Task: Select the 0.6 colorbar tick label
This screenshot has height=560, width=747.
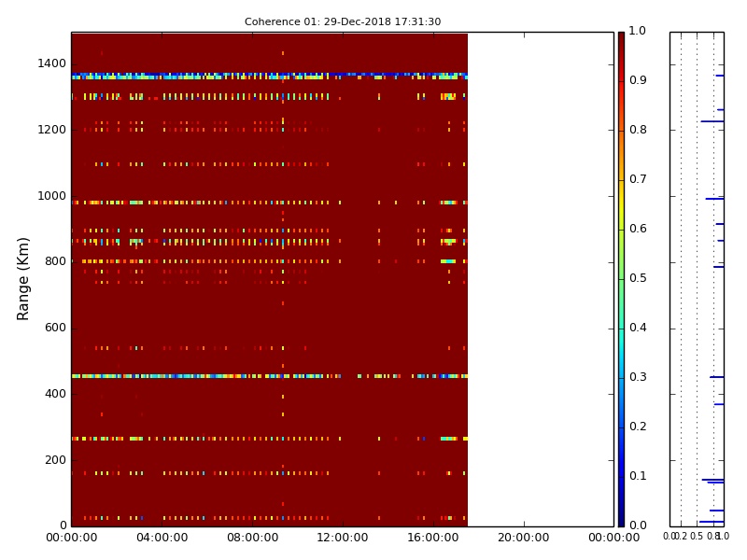Action: point(638,229)
